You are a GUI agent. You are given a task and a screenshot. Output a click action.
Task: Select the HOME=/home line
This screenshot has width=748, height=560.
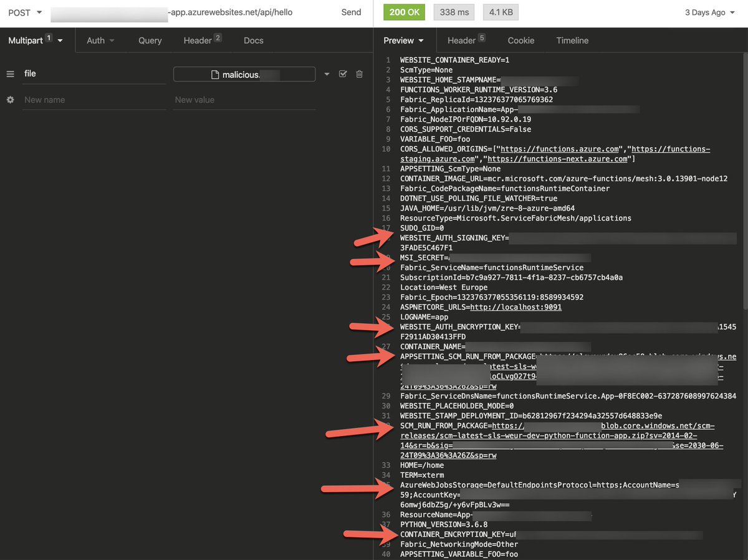[x=422, y=465]
